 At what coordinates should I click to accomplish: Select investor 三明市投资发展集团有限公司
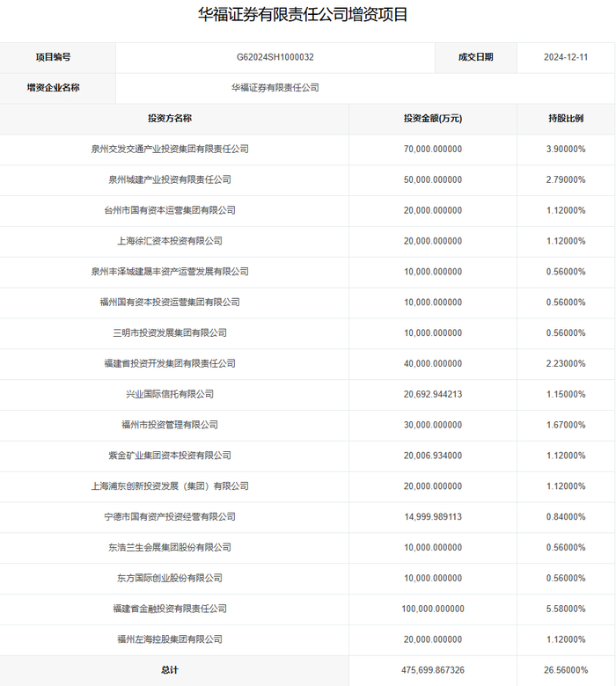(x=170, y=333)
